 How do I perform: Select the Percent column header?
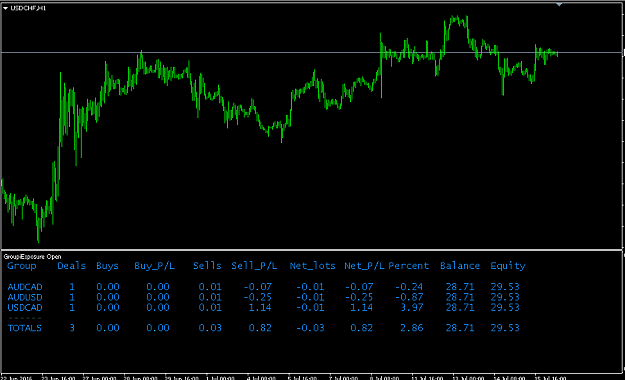pyautogui.click(x=409, y=266)
